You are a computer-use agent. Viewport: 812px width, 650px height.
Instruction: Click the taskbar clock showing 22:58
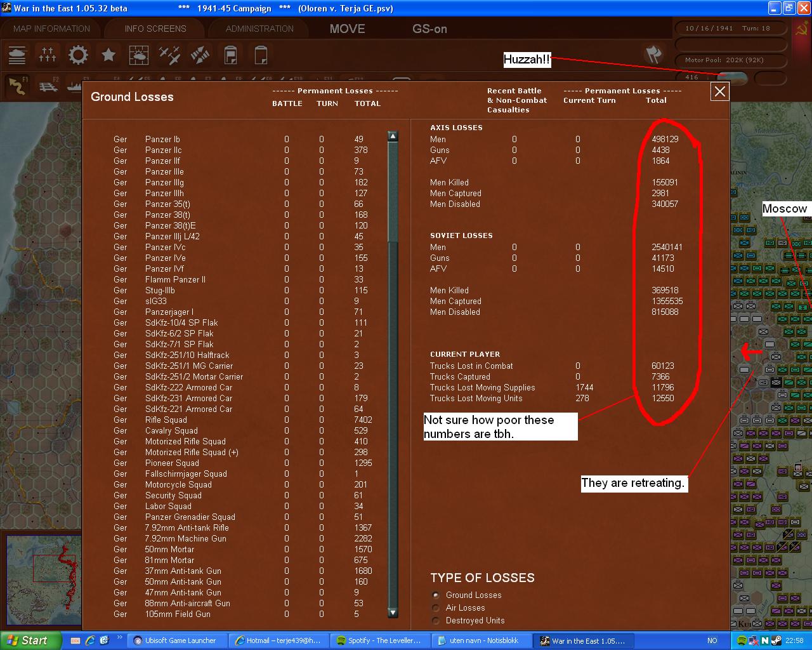794,640
